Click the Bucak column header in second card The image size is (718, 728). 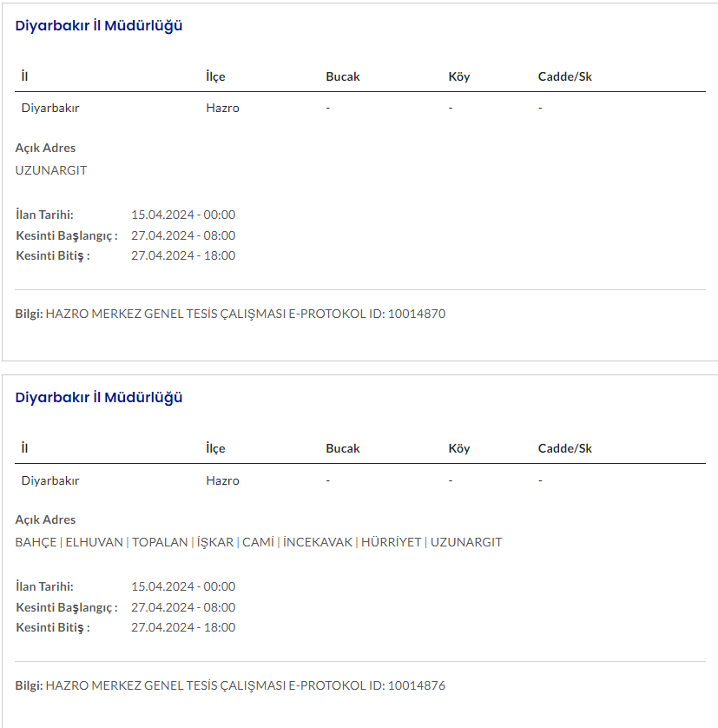pyautogui.click(x=342, y=448)
